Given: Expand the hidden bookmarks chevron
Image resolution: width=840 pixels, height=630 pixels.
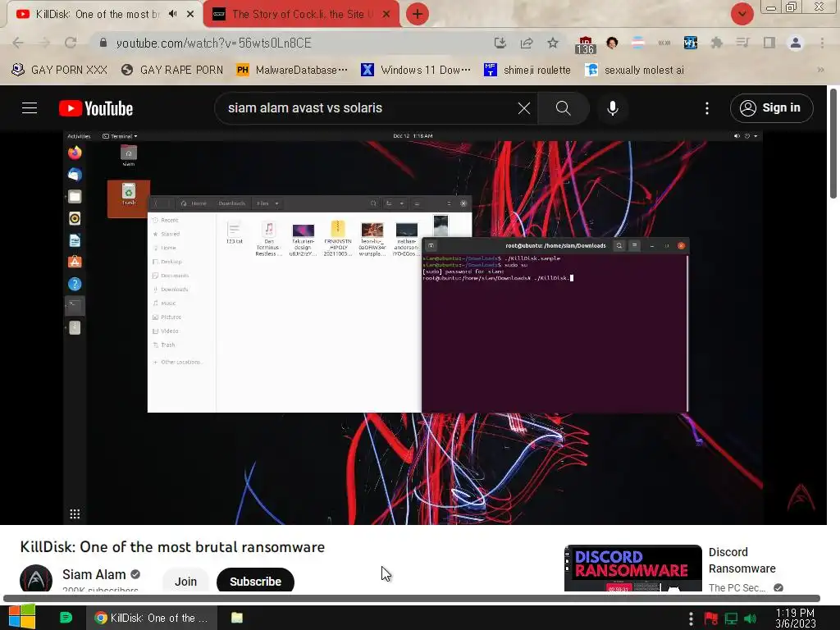Looking at the screenshot, I should pos(820,70).
